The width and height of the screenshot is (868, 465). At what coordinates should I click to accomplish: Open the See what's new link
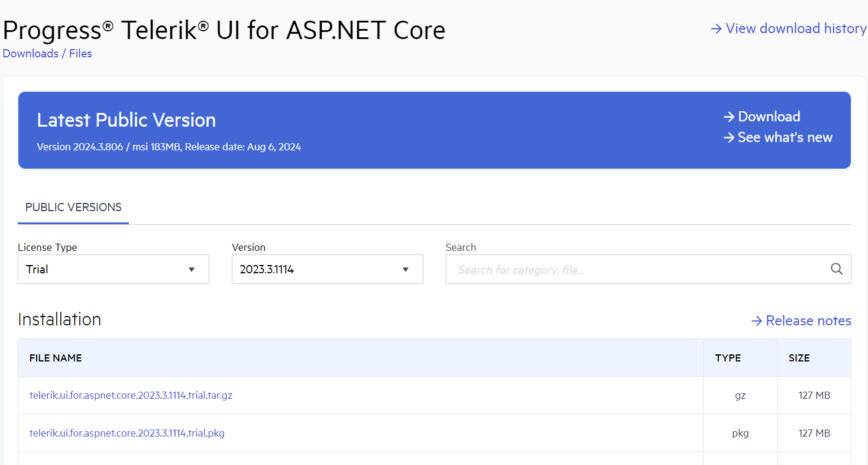click(785, 137)
